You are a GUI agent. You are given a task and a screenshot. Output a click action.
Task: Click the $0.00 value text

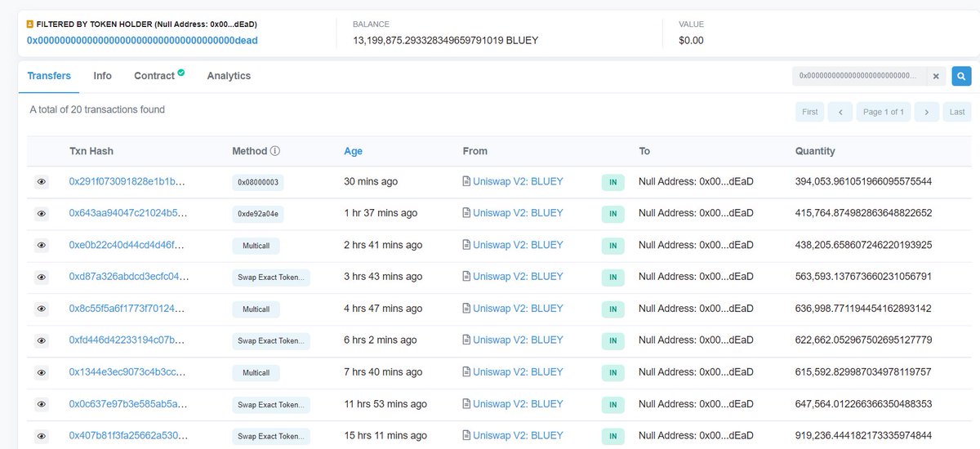point(691,40)
